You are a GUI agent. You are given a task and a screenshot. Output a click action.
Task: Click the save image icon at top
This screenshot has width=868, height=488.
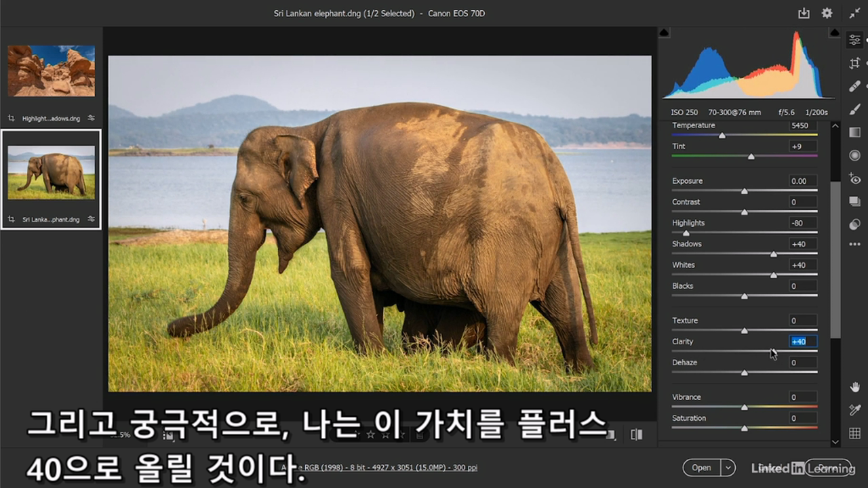(804, 13)
